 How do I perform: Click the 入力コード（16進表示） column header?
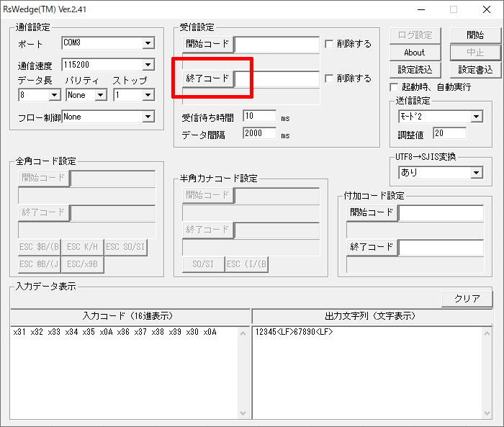tap(130, 316)
